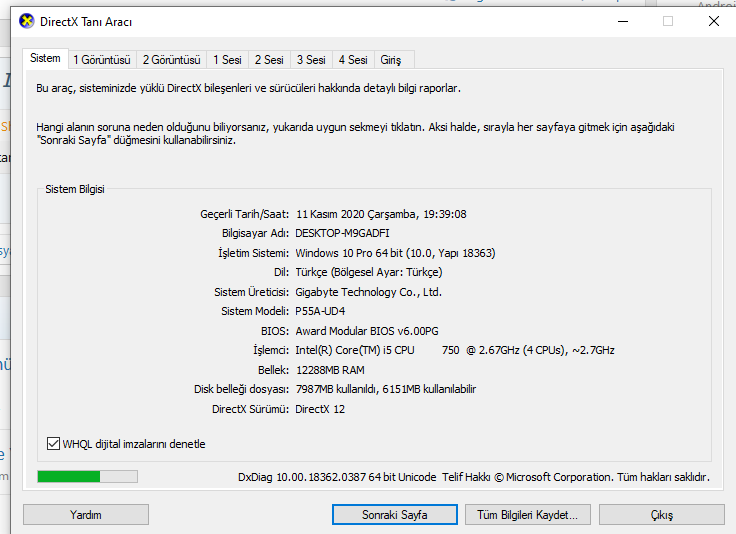Click the DirectX title bar icon

27,21
